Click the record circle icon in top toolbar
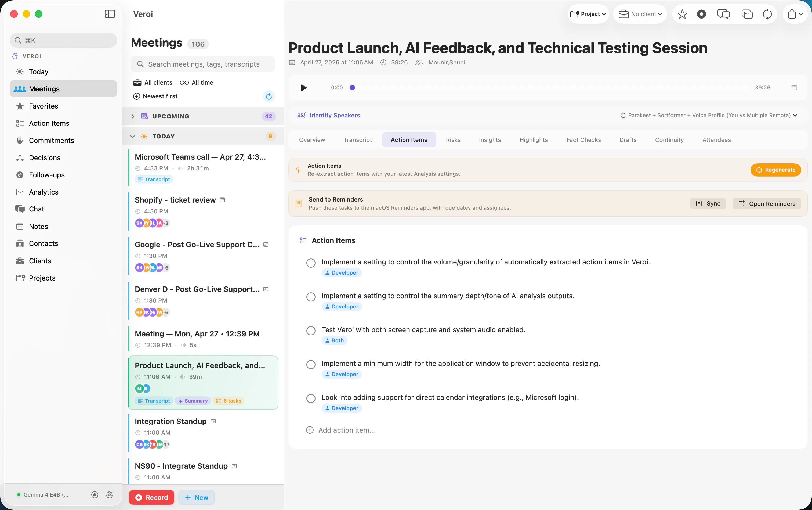The height and width of the screenshot is (510, 812). click(701, 14)
